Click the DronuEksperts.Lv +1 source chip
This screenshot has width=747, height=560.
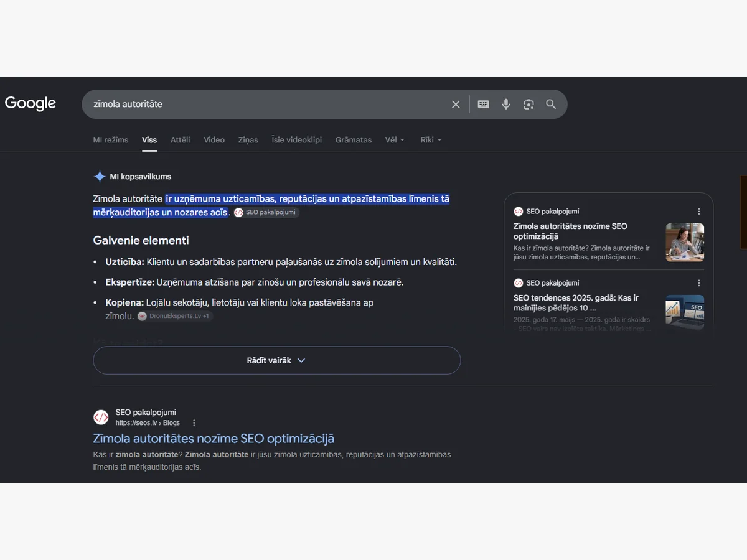(x=175, y=316)
